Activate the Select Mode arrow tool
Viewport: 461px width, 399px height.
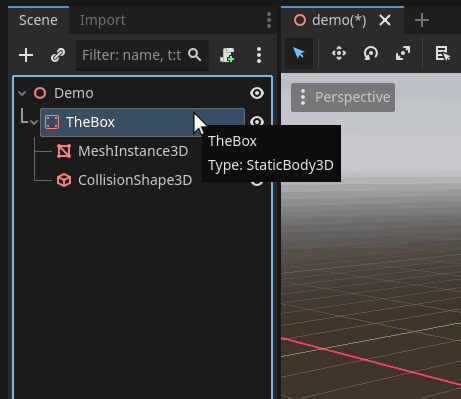(x=299, y=53)
